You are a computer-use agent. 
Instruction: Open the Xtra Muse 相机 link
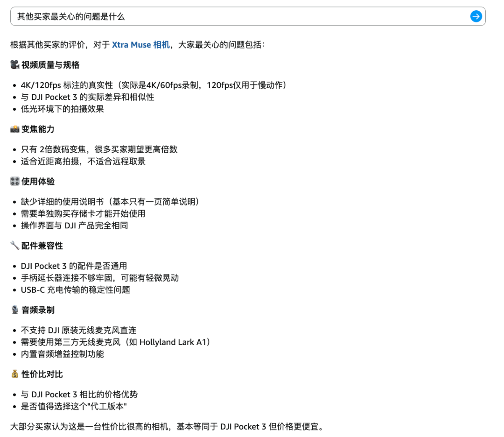click(140, 45)
